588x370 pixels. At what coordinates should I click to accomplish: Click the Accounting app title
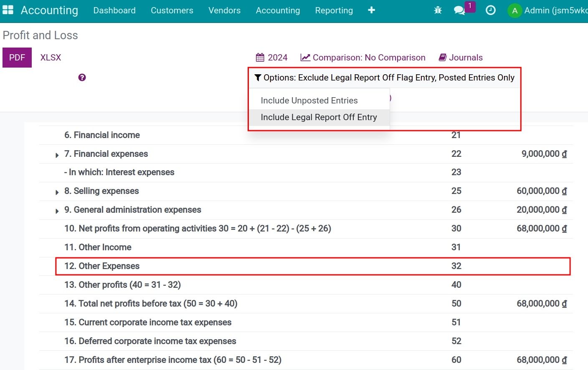49,10
